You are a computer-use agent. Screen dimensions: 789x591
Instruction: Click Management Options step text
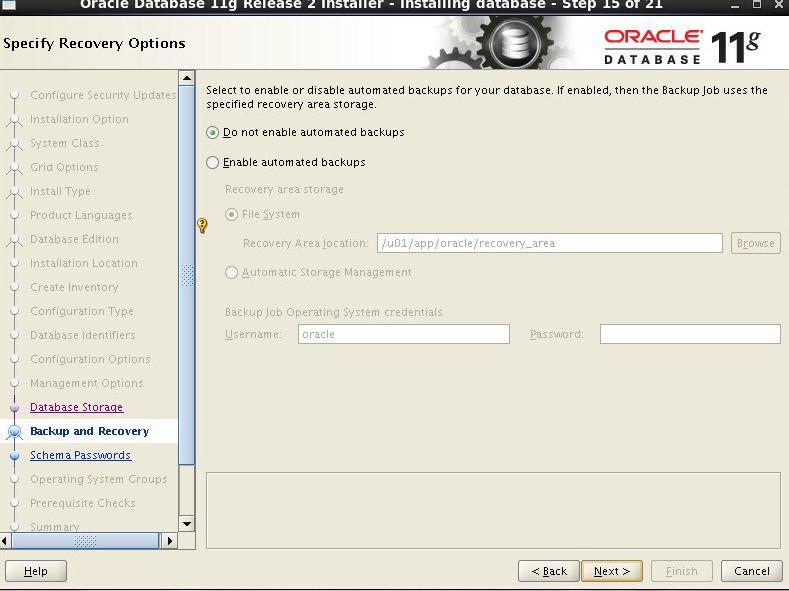tap(87, 383)
